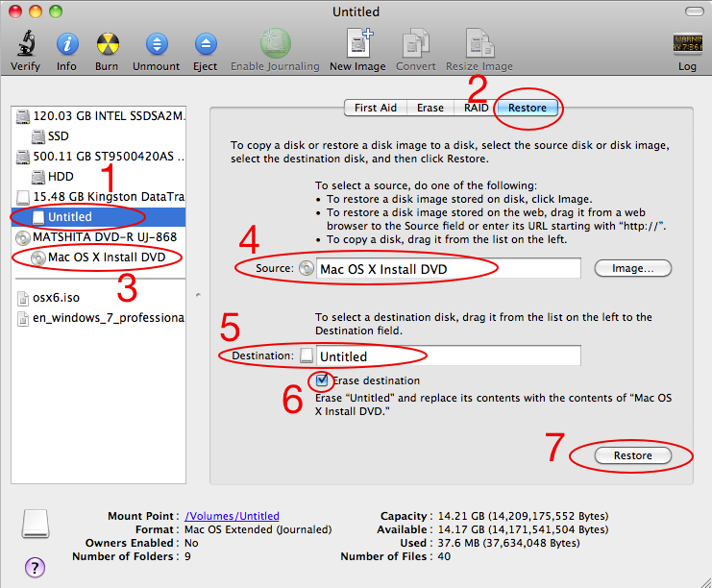The height and width of the screenshot is (588, 712).
Task: Click the DVD icon beside Source field
Action: 307,268
